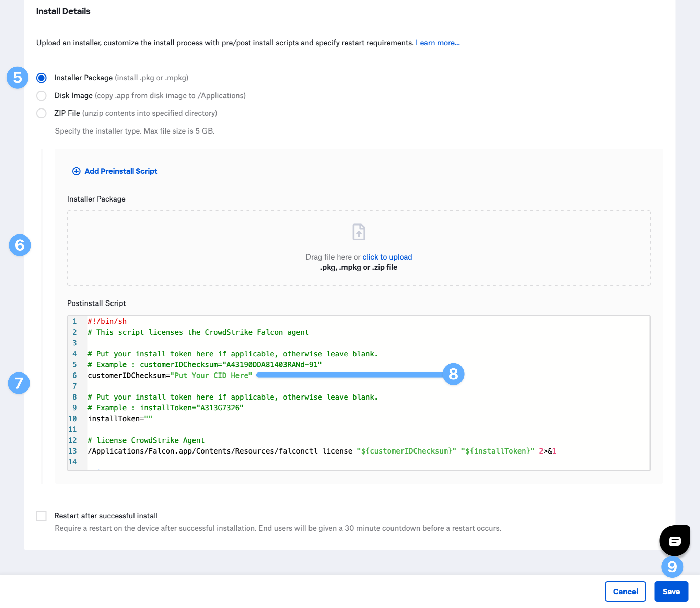Screen dimensions: 700x608
Task: Click line number 6 in the script editor
Action: [x=74, y=375]
